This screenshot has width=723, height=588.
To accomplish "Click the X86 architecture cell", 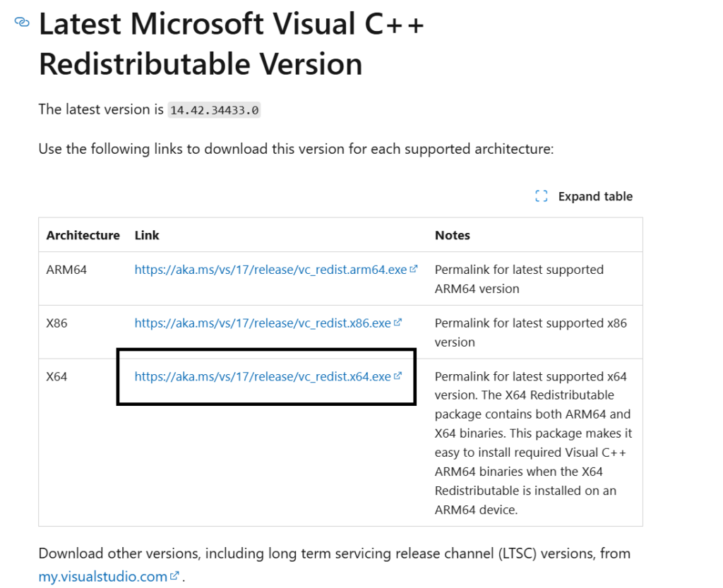I will point(56,323).
